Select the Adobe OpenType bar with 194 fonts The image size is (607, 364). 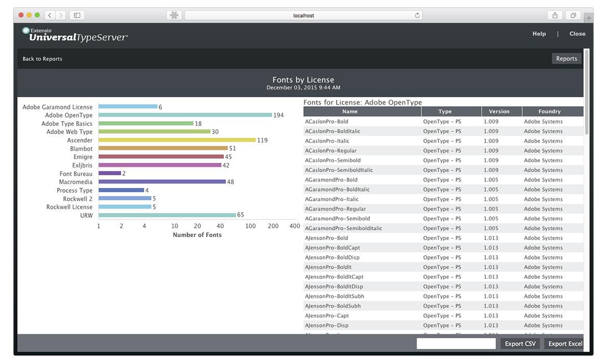point(185,115)
